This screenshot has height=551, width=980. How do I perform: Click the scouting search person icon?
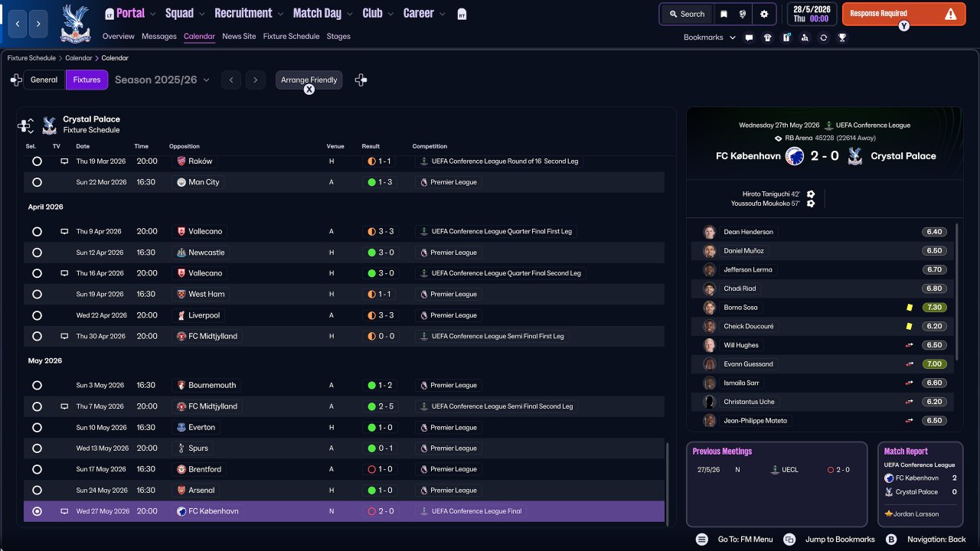tap(805, 37)
